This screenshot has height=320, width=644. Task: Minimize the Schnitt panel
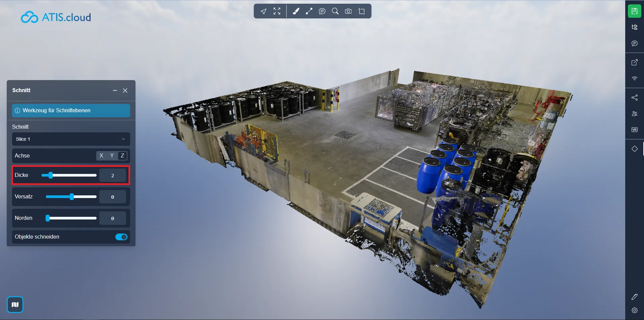pyautogui.click(x=115, y=90)
